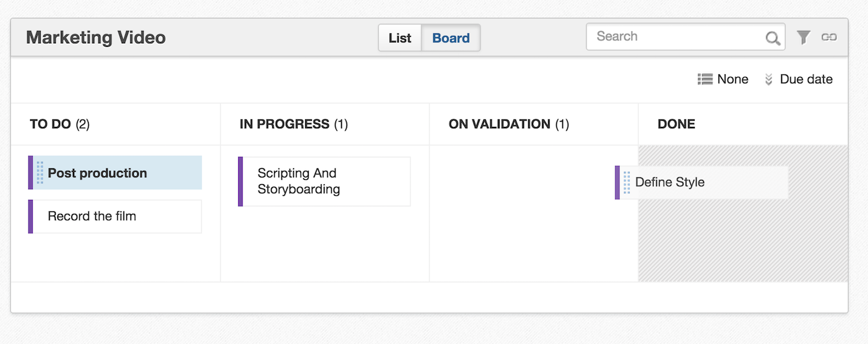Viewport: 868px width, 344px height.
Task: Click purple color bar on Record the film
Action: tap(30, 216)
